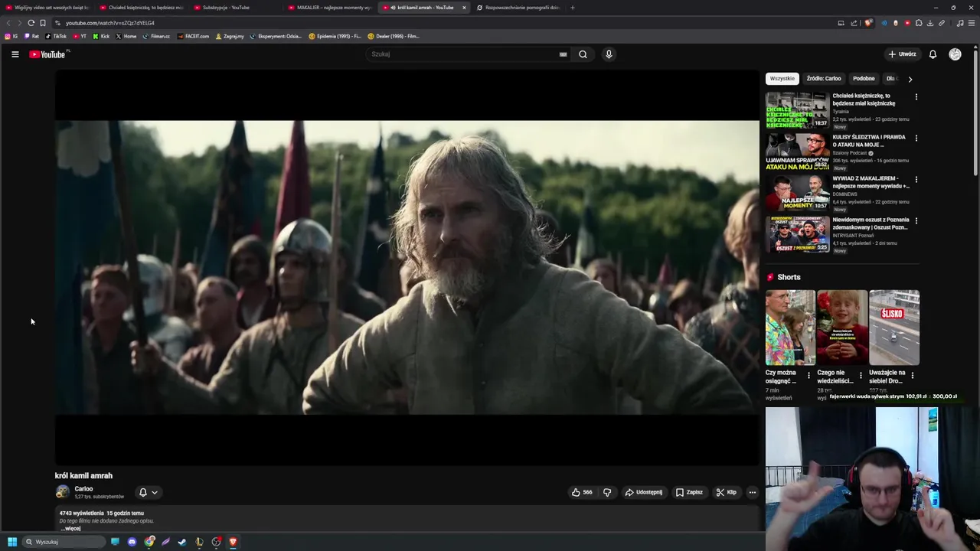The image size is (980, 551).
Task: Open the Chciałeś księżniczkę video thumbnail
Action: [x=797, y=110]
